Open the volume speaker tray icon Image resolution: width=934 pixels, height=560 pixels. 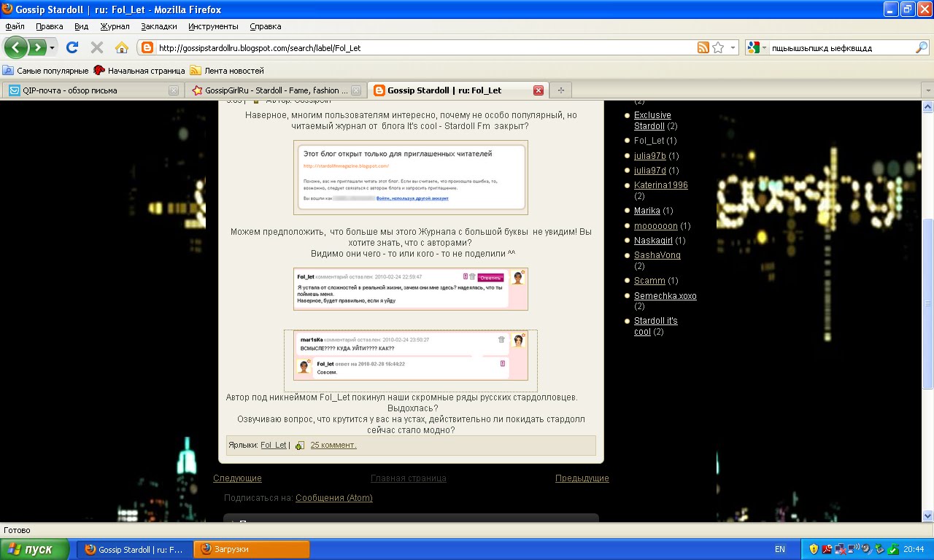(x=866, y=549)
